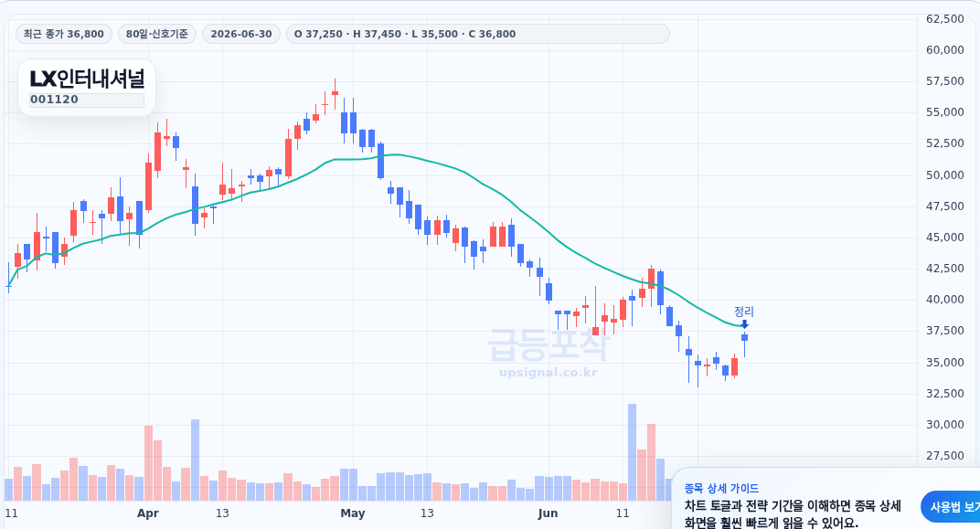This screenshot has width=980, height=529.
Task: Click the 종목 상세 가이드 heading
Action: point(721,489)
